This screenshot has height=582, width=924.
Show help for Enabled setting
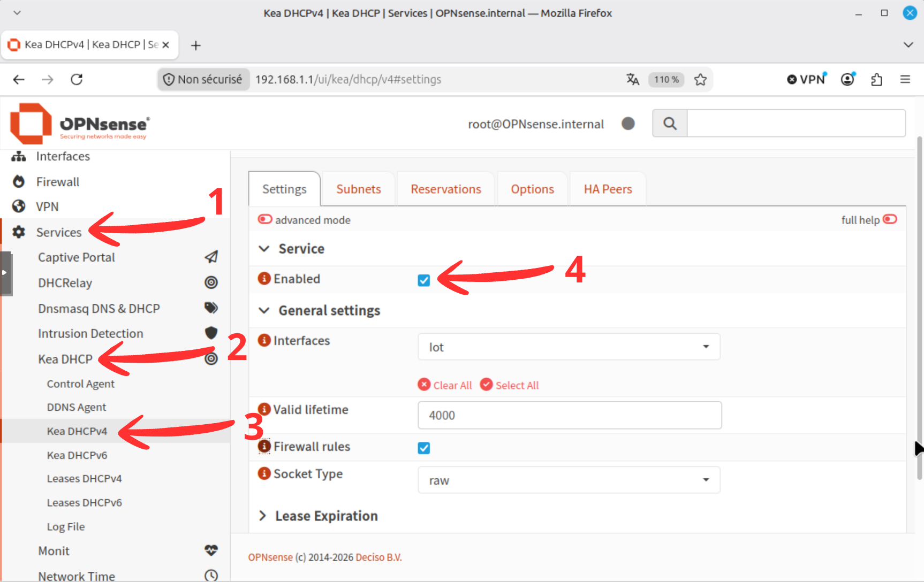264,278
